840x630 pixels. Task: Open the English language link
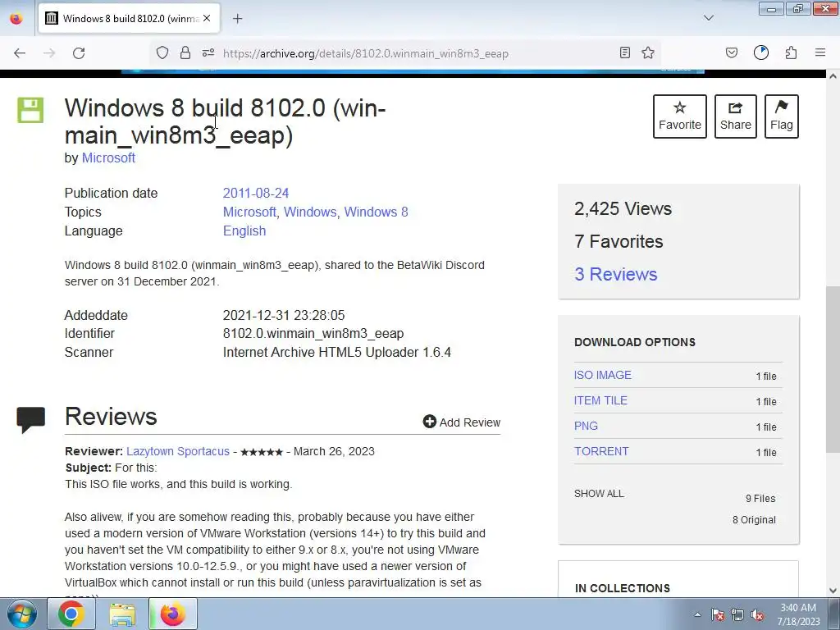pos(244,231)
